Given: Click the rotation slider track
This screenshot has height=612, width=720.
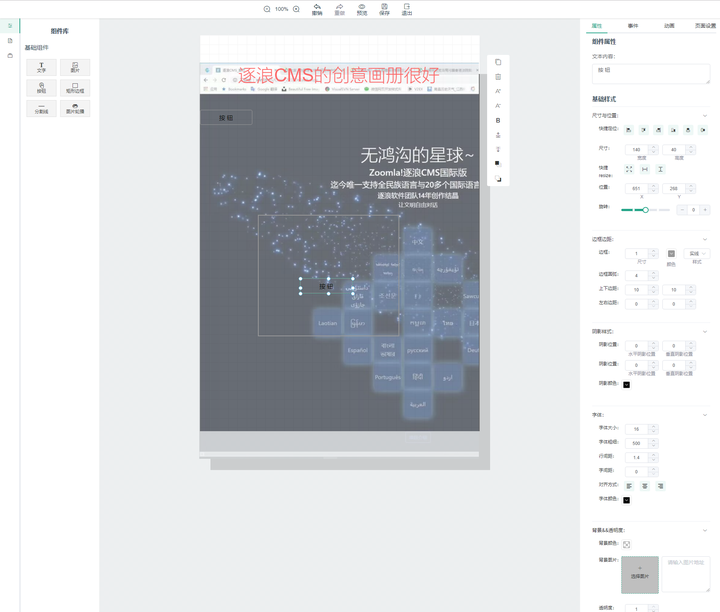Looking at the screenshot, I should tap(645, 210).
